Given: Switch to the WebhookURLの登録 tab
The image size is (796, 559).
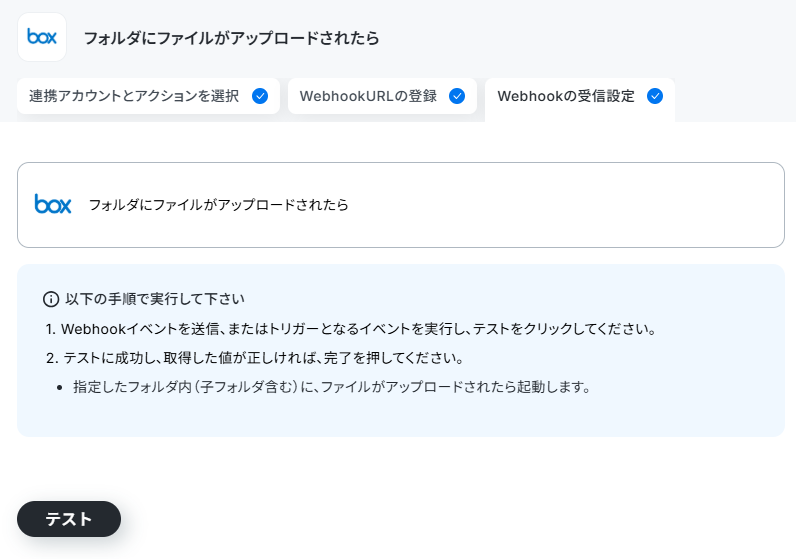Looking at the screenshot, I should pyautogui.click(x=368, y=96).
